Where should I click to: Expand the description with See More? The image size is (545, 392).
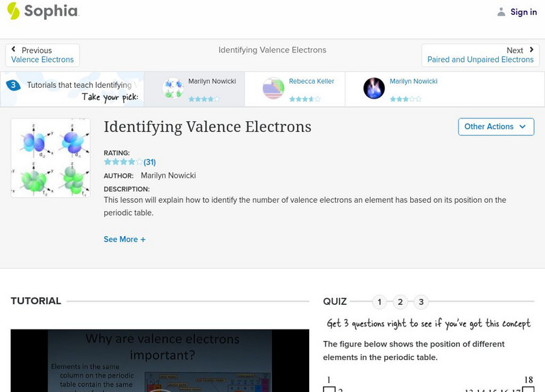coord(125,239)
